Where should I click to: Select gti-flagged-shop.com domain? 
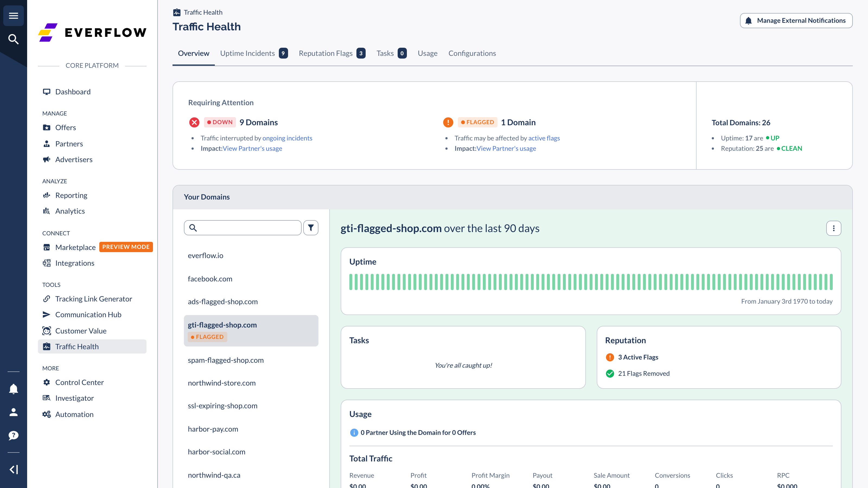click(251, 331)
